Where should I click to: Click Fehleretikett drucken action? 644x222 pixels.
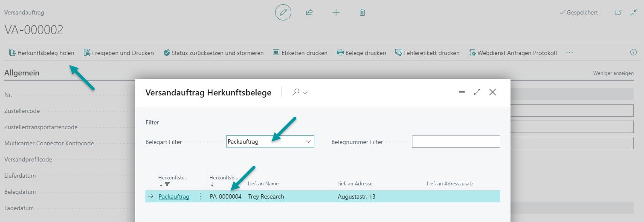click(428, 53)
